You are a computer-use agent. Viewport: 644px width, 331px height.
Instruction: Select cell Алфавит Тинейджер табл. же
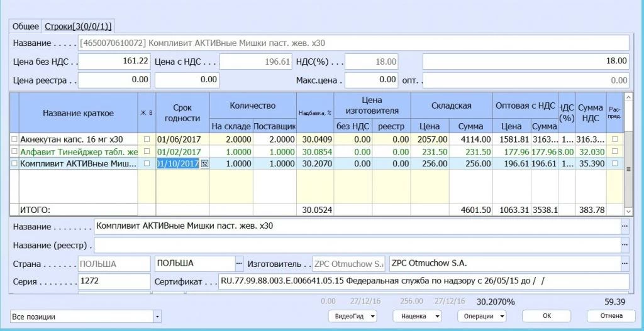(x=79, y=152)
